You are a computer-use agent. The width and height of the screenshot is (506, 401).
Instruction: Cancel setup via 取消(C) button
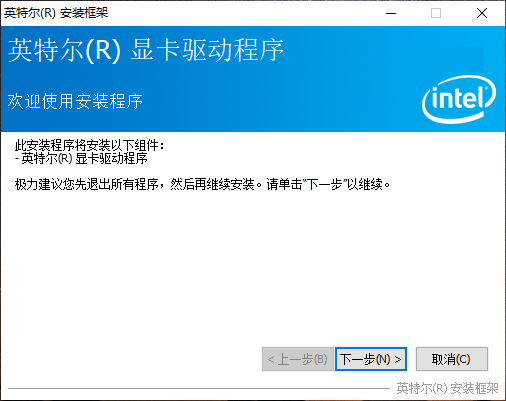(x=452, y=359)
